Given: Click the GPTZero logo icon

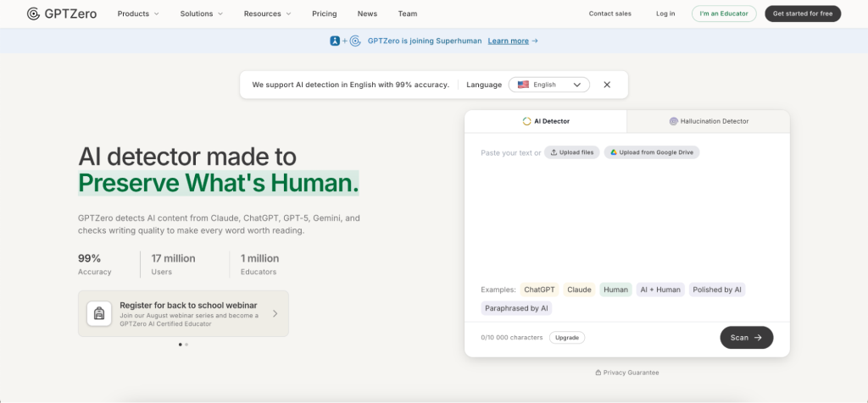Looking at the screenshot, I should pos(33,14).
